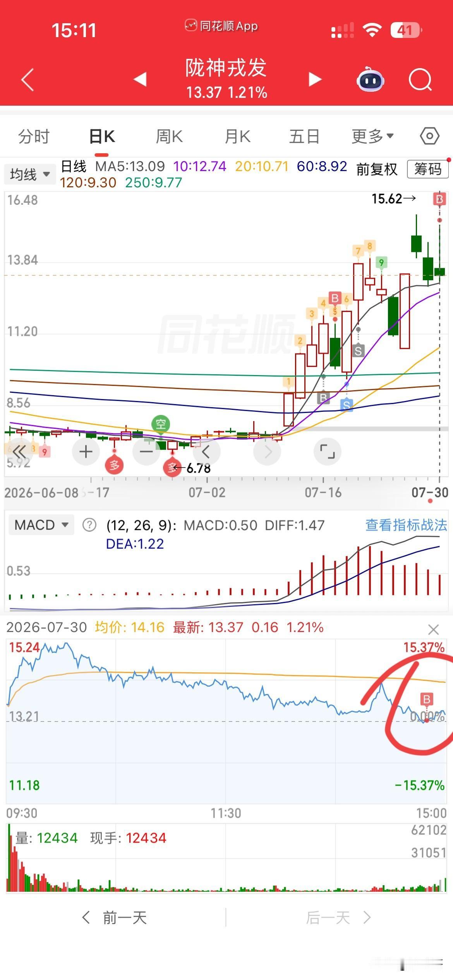Switch to 五日 tab
Viewport: 453px width, 980px height.
[304, 136]
